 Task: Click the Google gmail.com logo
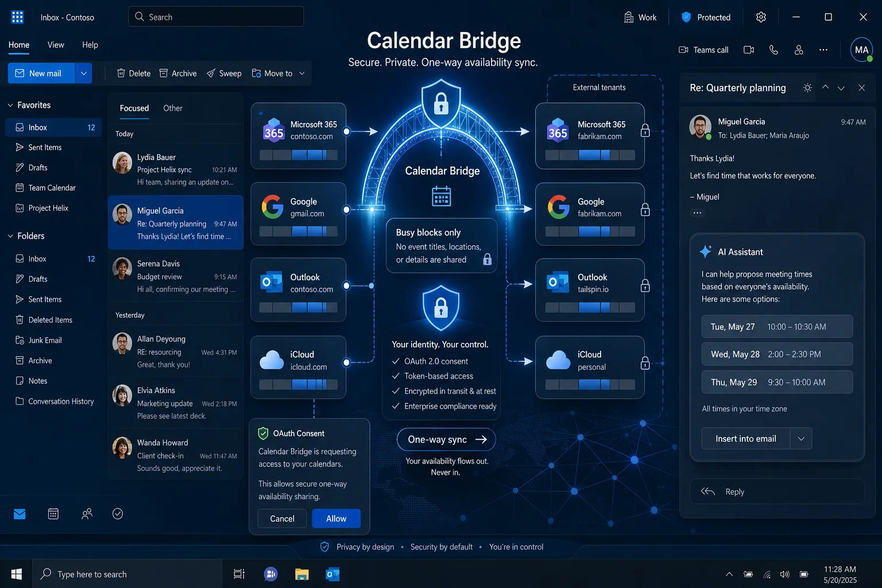273,207
